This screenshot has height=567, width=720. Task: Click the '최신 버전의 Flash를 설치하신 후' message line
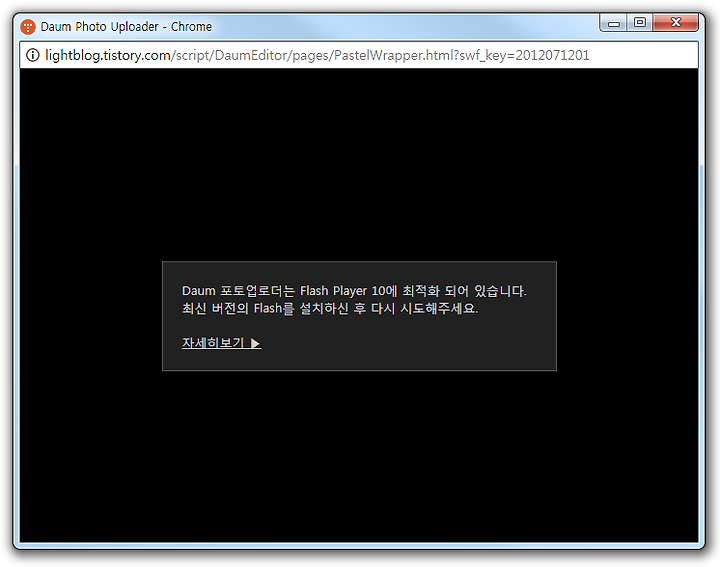330,309
